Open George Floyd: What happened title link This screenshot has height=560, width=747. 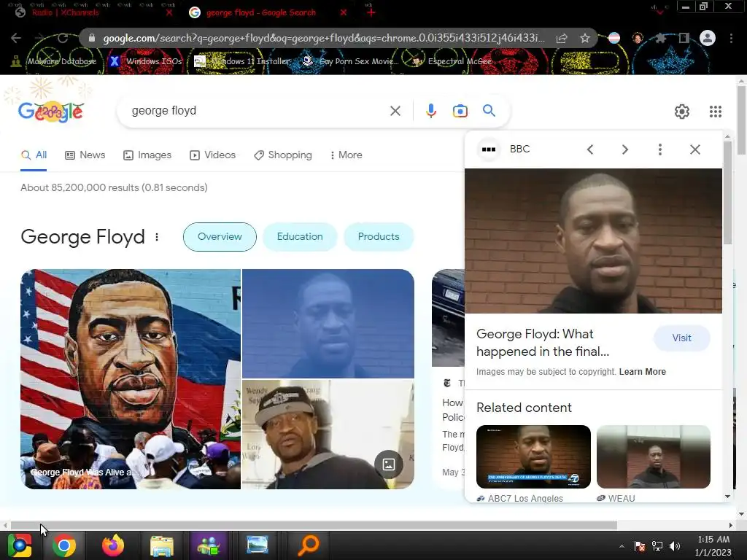point(543,343)
